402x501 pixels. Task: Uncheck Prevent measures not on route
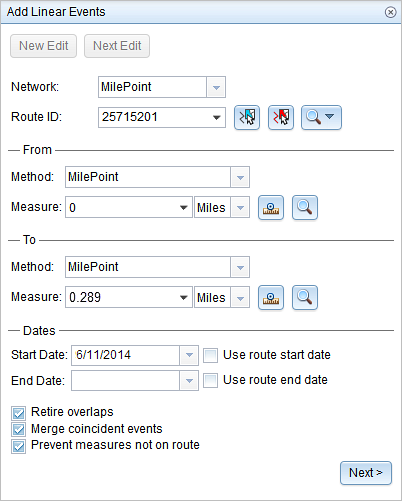18,446
